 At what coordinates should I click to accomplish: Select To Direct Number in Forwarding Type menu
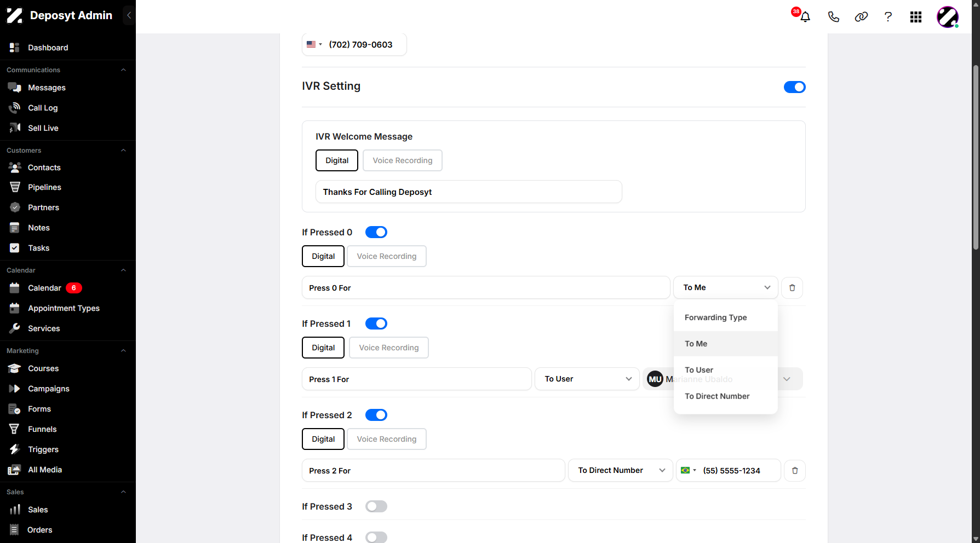pyautogui.click(x=726, y=396)
